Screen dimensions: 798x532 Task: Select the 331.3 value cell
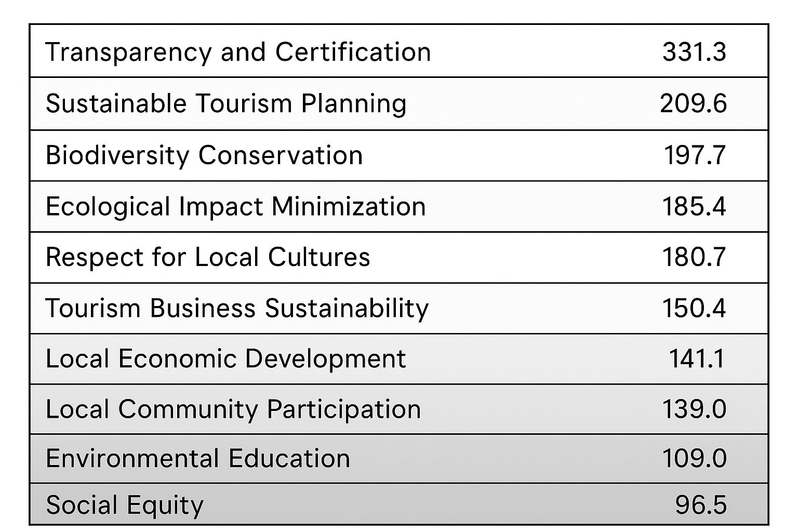pos(694,52)
